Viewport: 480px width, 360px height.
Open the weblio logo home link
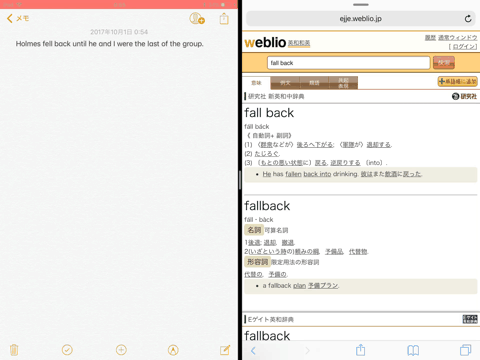coord(265,42)
